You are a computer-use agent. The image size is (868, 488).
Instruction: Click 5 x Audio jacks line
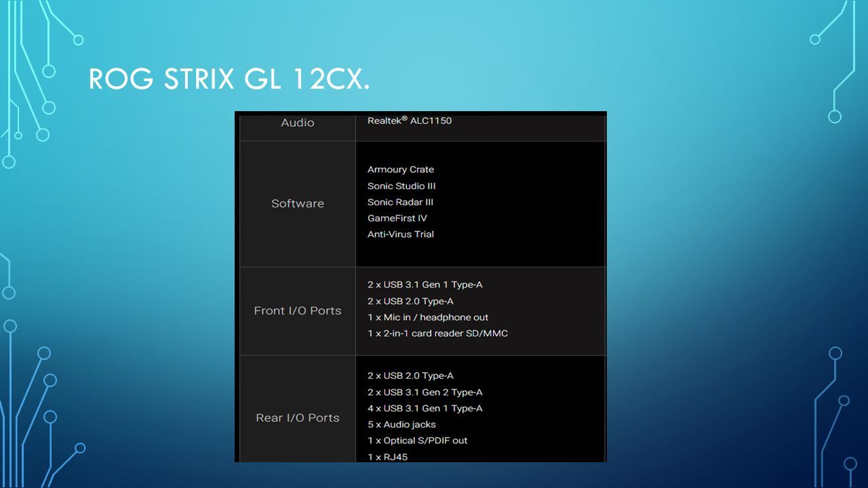click(x=401, y=424)
